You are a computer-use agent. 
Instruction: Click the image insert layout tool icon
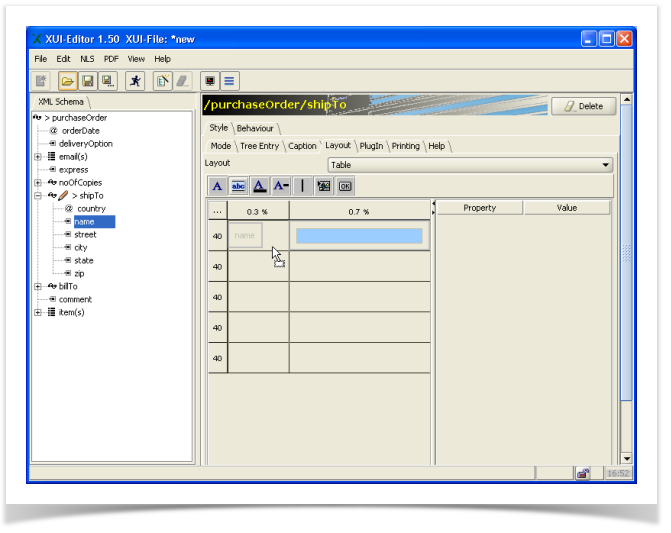click(x=324, y=186)
